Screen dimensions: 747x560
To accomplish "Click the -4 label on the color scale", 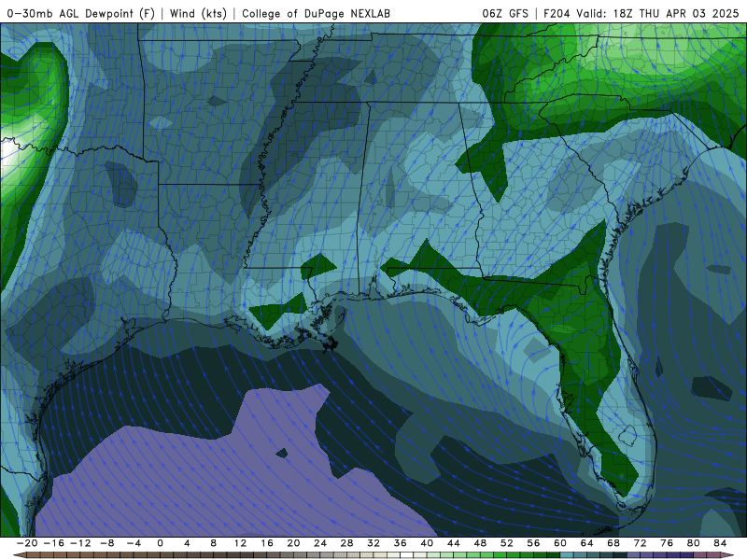I will pos(133,543).
